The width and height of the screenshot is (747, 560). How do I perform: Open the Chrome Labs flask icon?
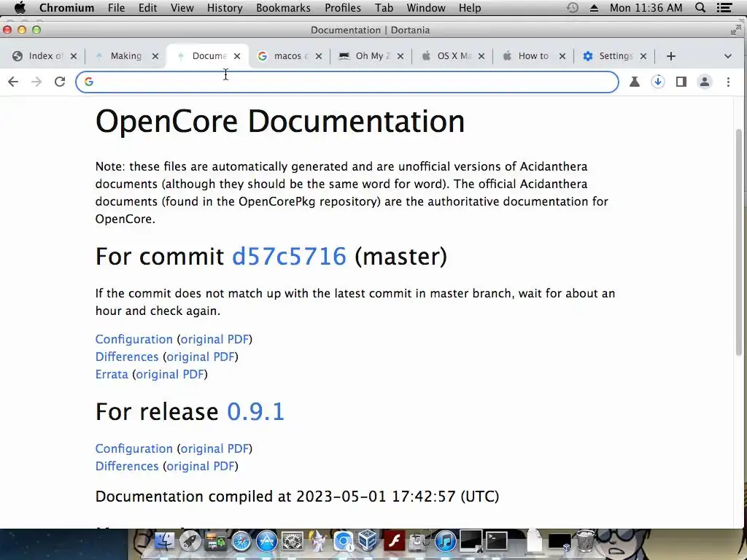(635, 82)
